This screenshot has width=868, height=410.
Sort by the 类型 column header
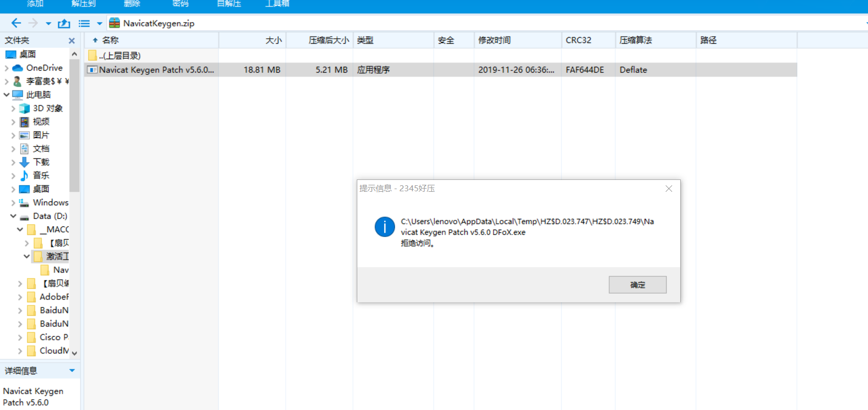[393, 40]
